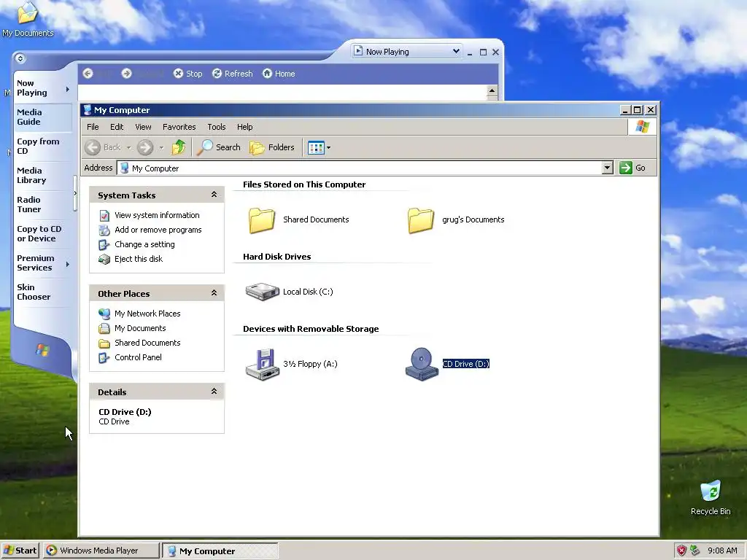Screen dimensions: 747x560
Task: Collapse the System Tasks panel
Action: click(x=214, y=194)
